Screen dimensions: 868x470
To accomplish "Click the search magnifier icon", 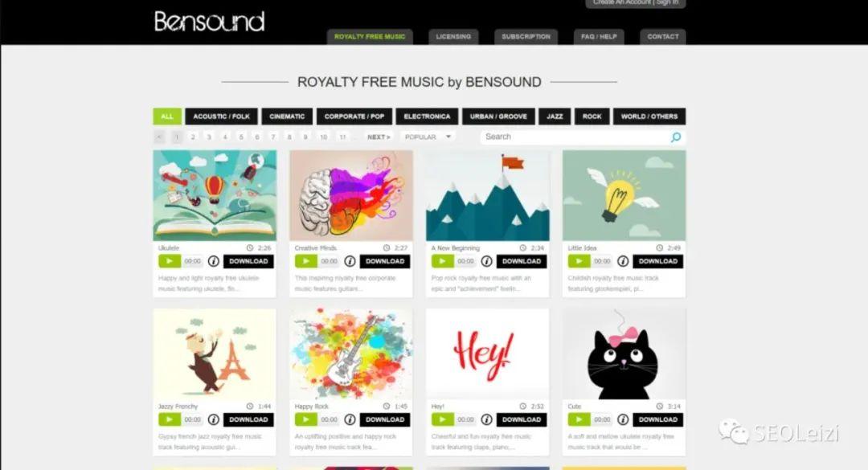I will click(x=675, y=137).
